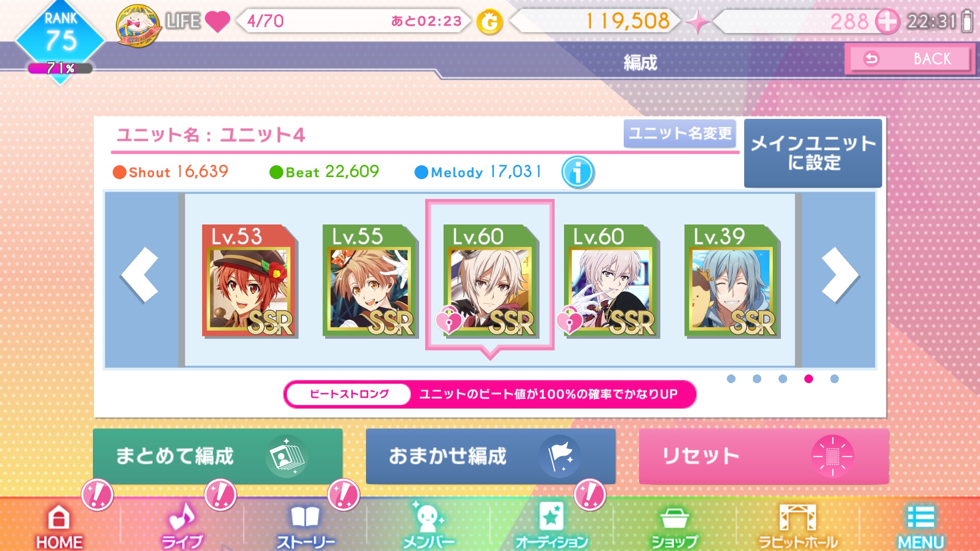Image resolution: width=980 pixels, height=551 pixels.
Task: Click the ユニット名変更 button
Action: pos(680,134)
